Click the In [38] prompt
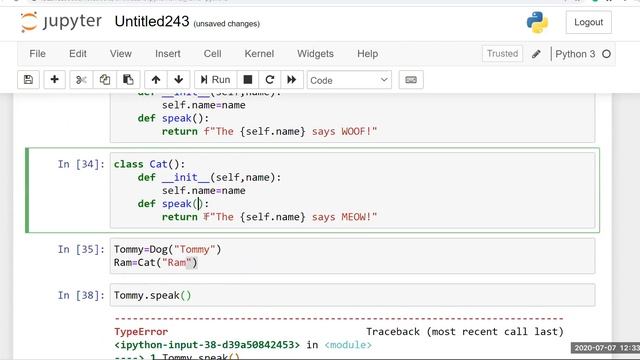This screenshot has width=640, height=360. pyautogui.click(x=81, y=295)
